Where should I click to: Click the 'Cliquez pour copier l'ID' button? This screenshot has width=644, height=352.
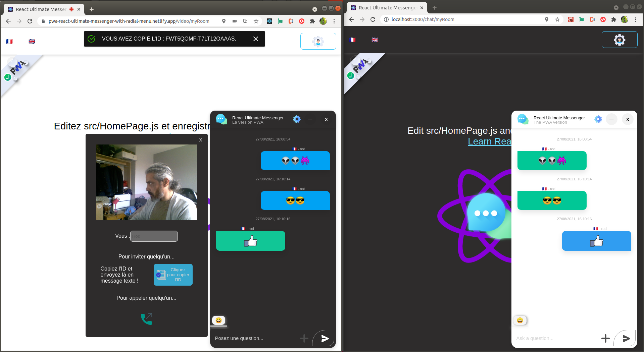173,275
